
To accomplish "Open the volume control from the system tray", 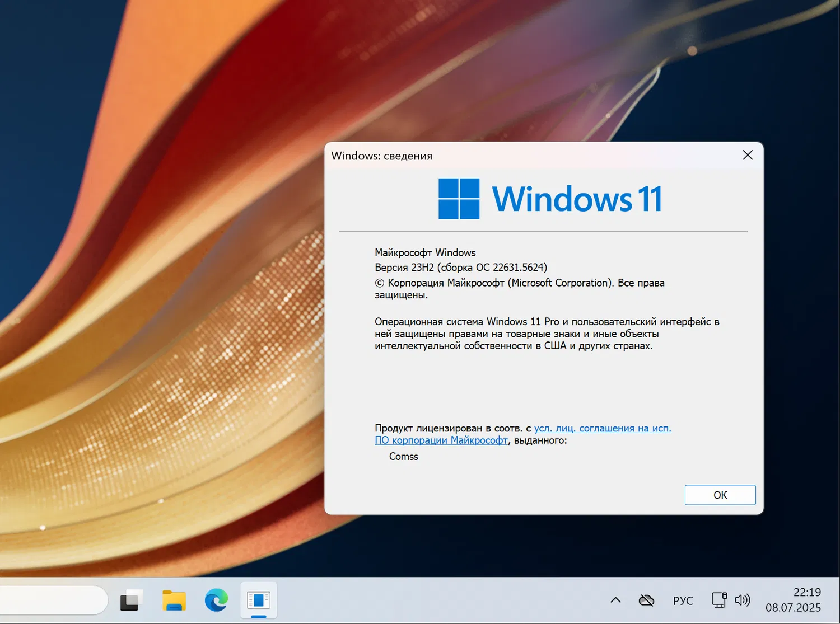I will tap(743, 600).
